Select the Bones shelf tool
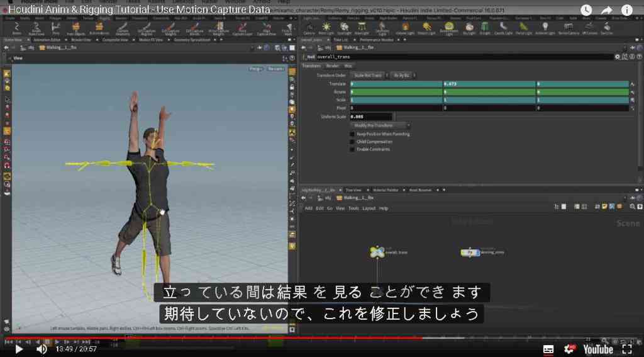This screenshot has width=644, height=357. click(x=17, y=28)
